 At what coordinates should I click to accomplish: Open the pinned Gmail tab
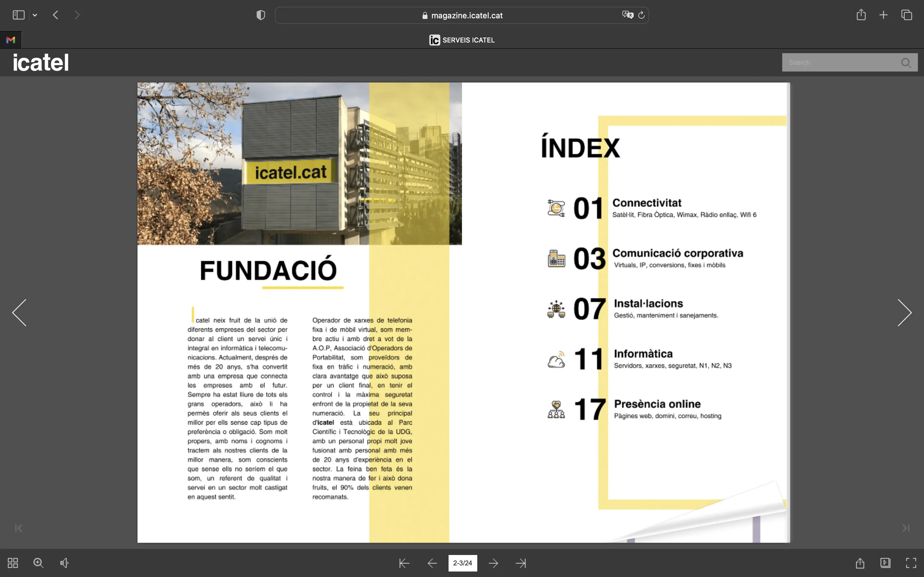pos(11,40)
